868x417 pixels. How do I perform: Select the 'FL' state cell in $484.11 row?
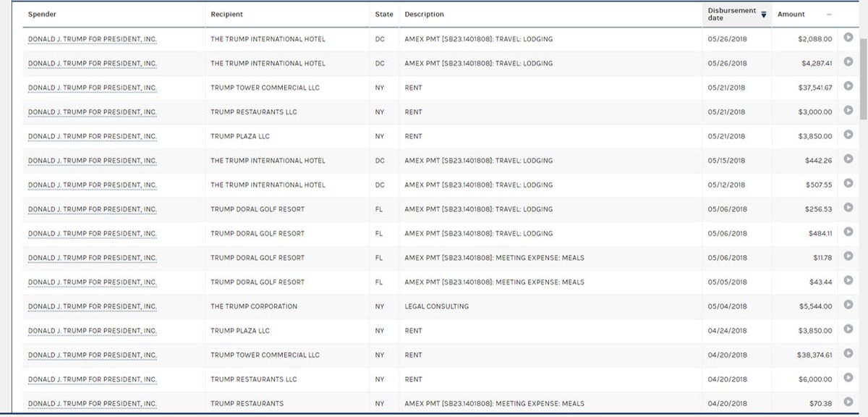pyautogui.click(x=380, y=233)
